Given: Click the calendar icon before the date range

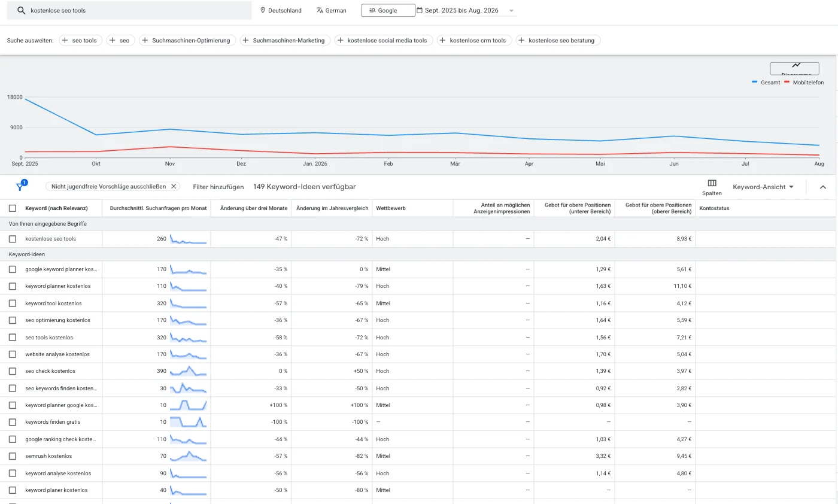Looking at the screenshot, I should click(x=419, y=10).
